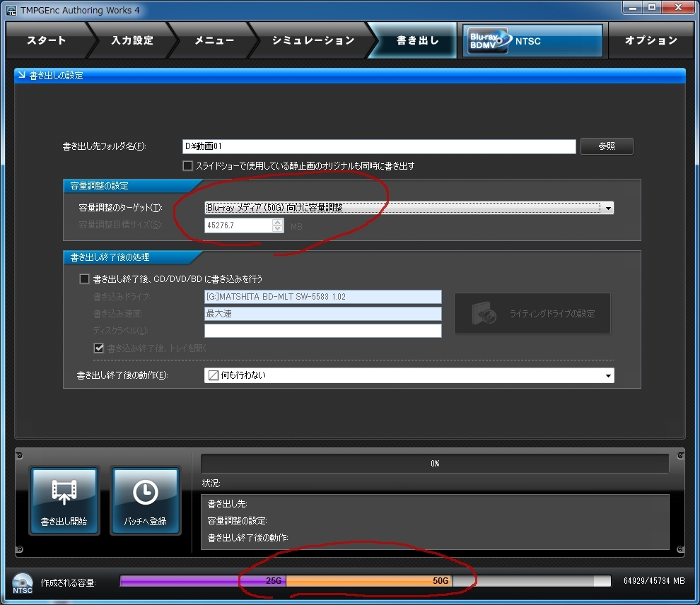The width and height of the screenshot is (700, 605).
Task: Click the Blu-ray BDMV NTSC format indicator
Action: tap(532, 40)
